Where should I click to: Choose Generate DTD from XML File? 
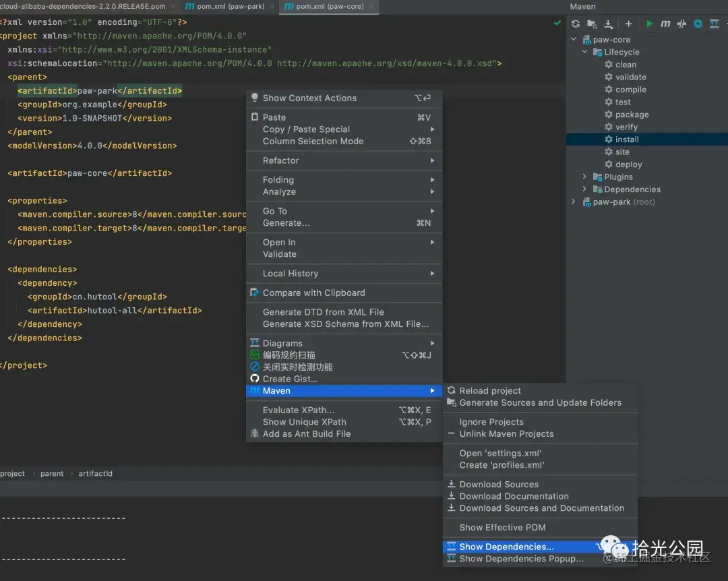pyautogui.click(x=344, y=312)
